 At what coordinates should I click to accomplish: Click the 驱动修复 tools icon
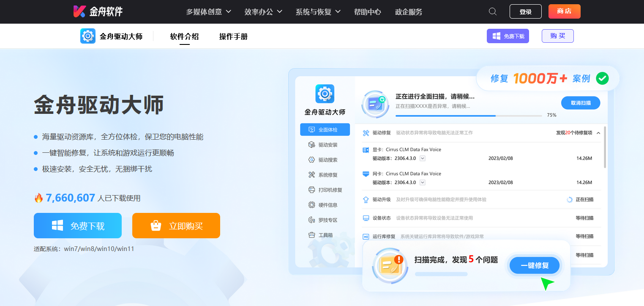[x=366, y=133]
